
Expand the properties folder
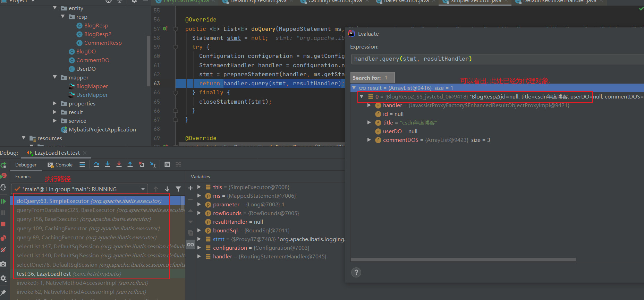55,103
